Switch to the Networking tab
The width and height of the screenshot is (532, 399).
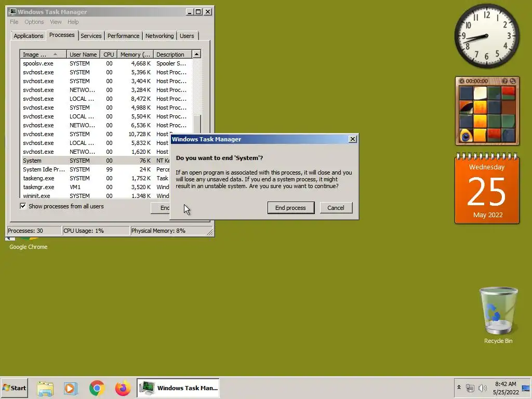pos(159,36)
